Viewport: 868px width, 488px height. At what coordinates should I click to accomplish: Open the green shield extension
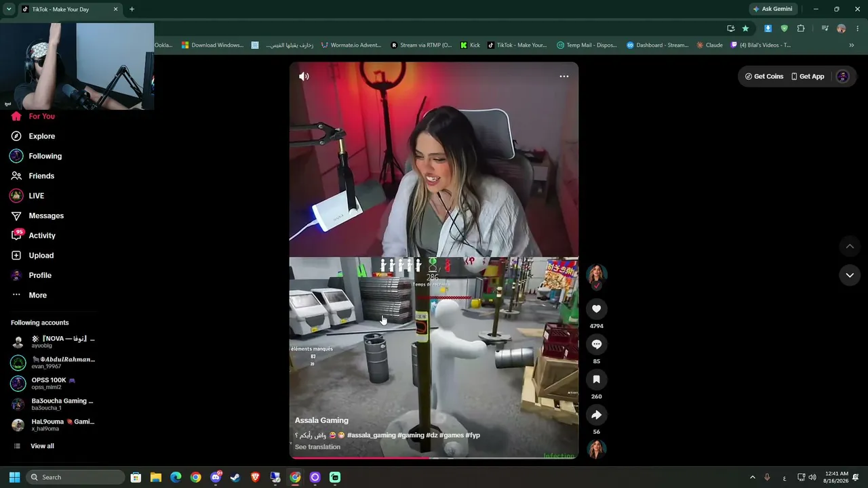785,28
